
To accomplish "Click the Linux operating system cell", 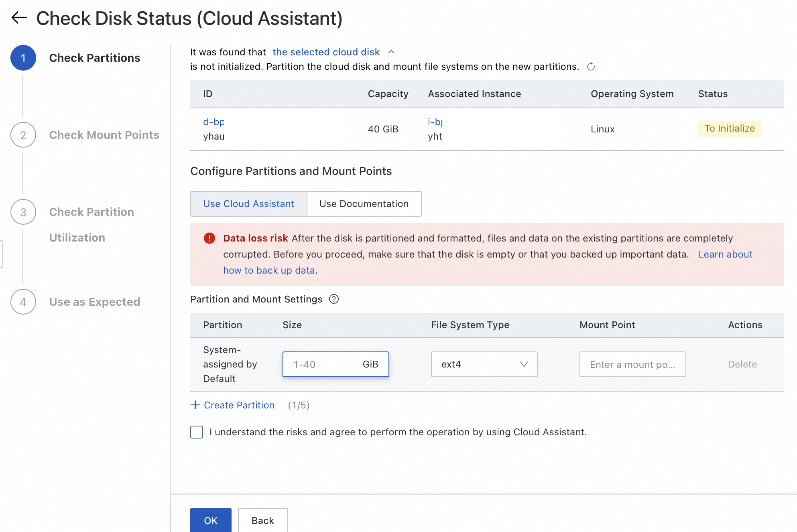I will [603, 129].
